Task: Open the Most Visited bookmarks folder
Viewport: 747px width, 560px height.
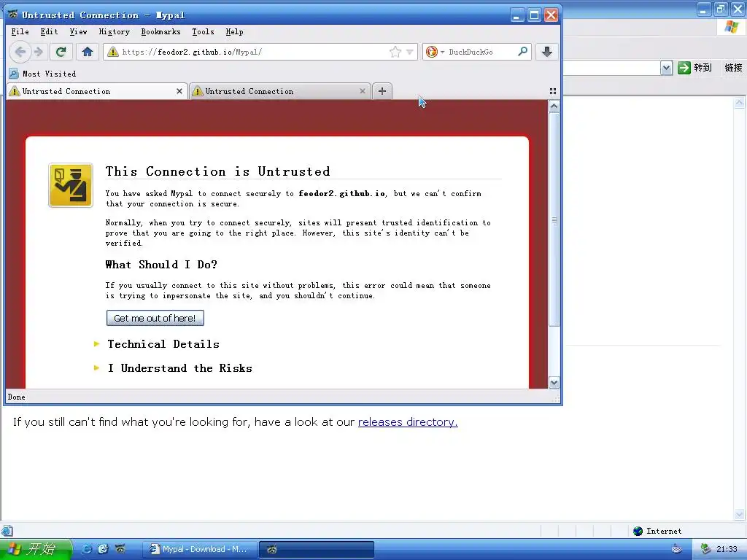Action: (x=43, y=74)
